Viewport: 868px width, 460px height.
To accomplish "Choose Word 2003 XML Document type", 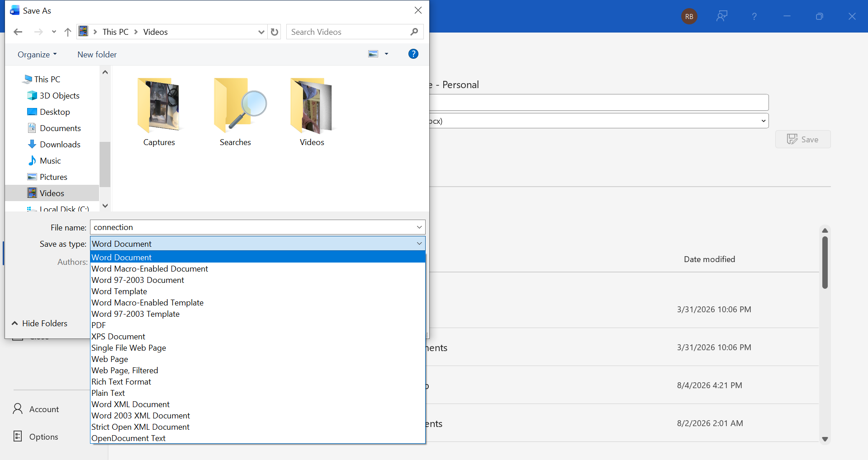I will (258, 416).
